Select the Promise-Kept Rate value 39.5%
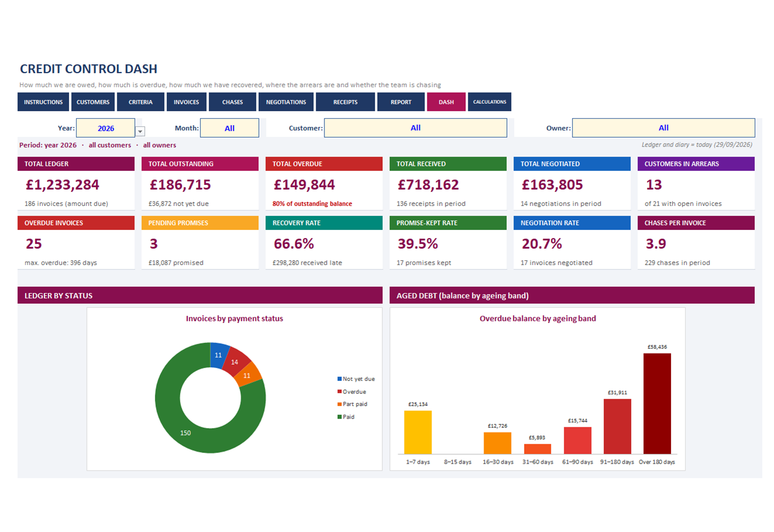The width and height of the screenshot is (774, 532). [418, 244]
